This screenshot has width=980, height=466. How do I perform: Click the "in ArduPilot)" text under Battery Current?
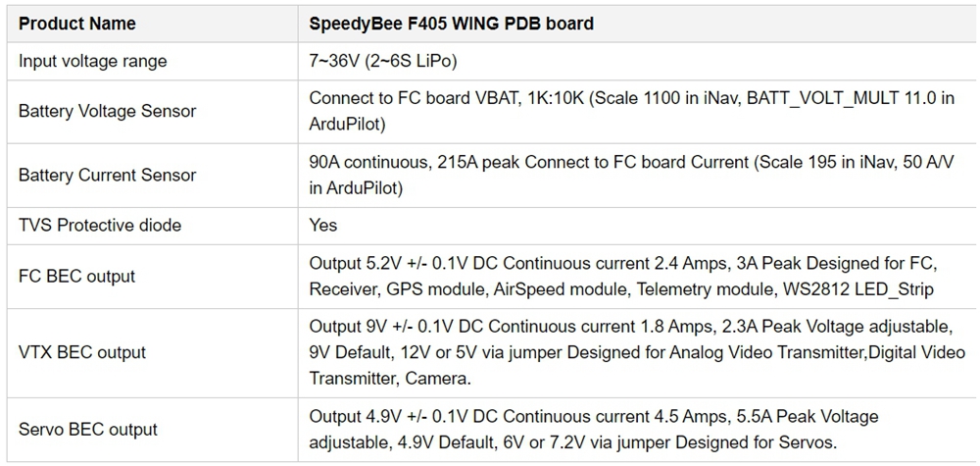[356, 187]
